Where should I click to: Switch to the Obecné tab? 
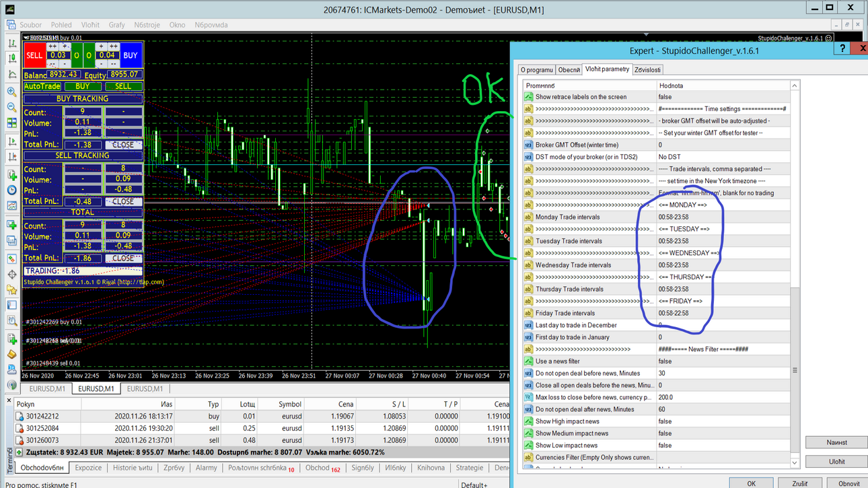tap(569, 70)
